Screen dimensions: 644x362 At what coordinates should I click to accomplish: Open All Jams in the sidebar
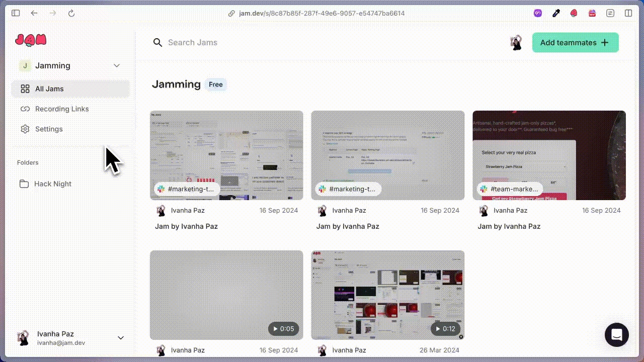click(x=49, y=89)
